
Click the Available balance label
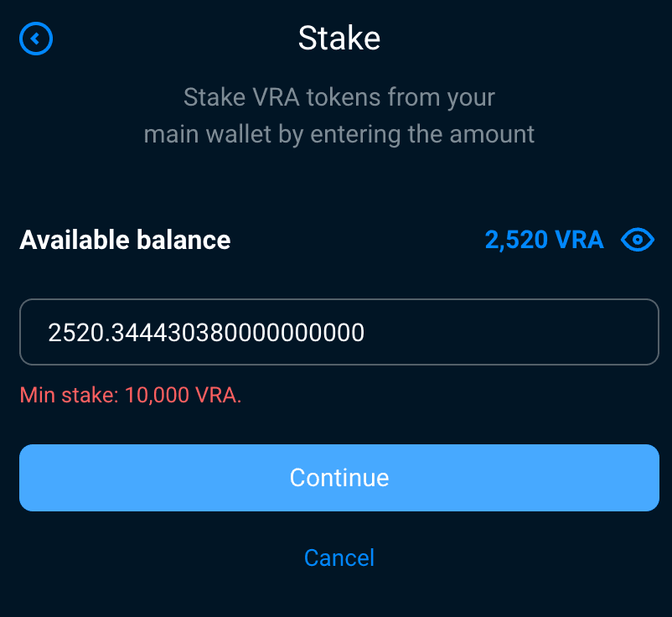pos(125,240)
